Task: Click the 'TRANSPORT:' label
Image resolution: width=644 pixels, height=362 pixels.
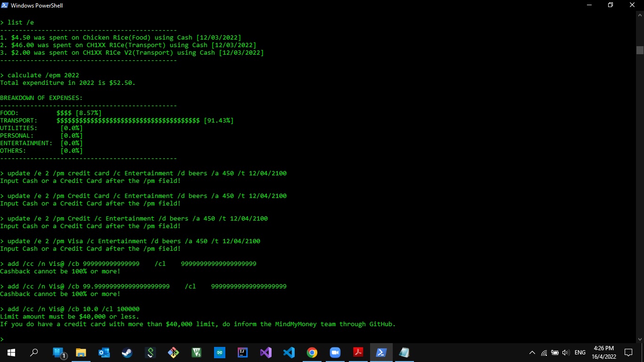Action: (x=19, y=120)
